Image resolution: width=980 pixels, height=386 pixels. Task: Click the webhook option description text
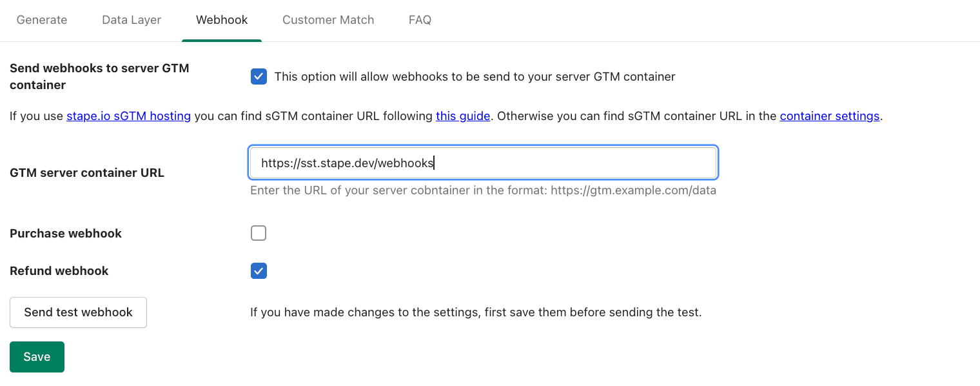(475, 76)
